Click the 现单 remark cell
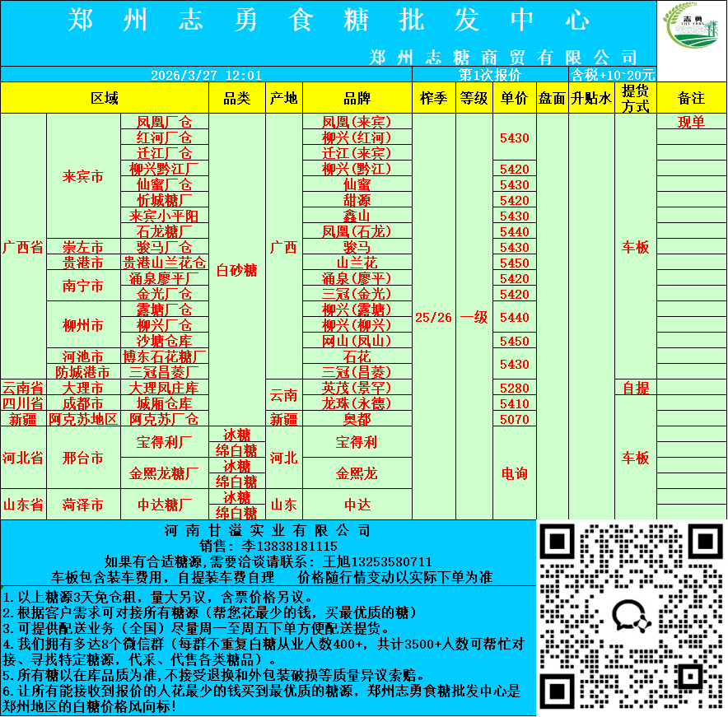 (692, 122)
